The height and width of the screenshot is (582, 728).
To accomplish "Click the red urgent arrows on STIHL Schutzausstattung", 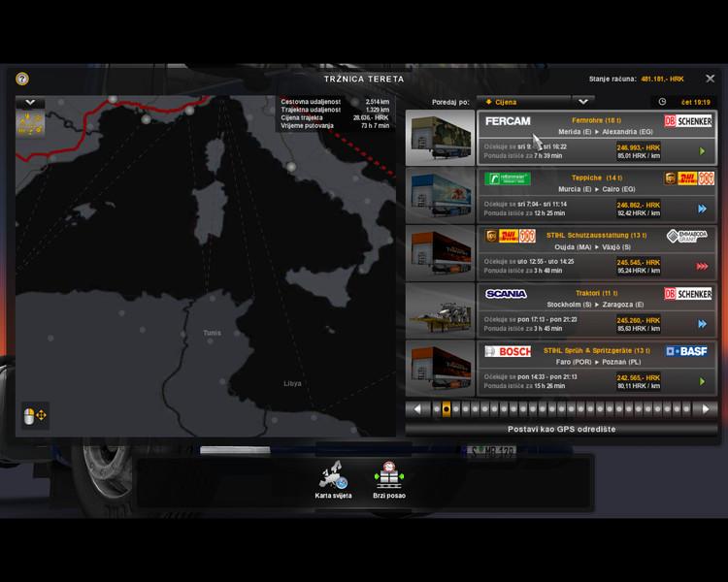I will (703, 267).
